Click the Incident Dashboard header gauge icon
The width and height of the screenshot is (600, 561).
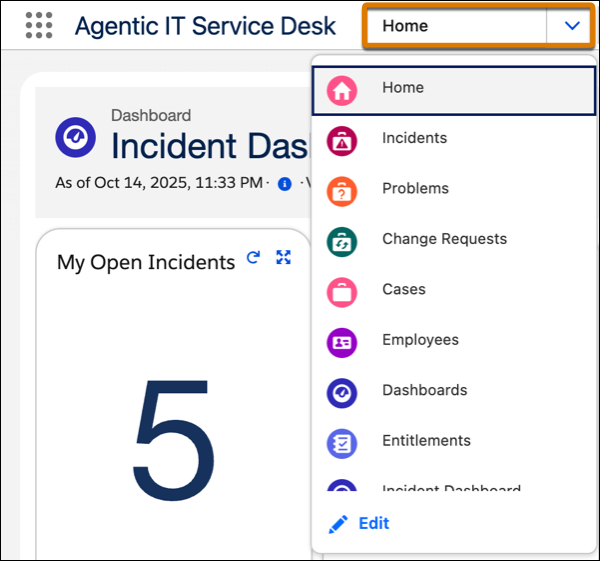coord(75,137)
